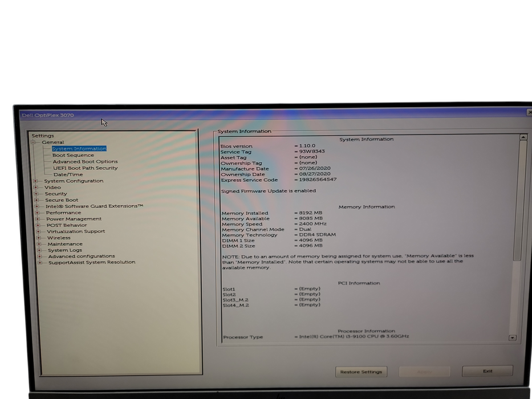The image size is (532, 399).
Task: Expand Intel Software Guard Extensions node
Action: 36,206
